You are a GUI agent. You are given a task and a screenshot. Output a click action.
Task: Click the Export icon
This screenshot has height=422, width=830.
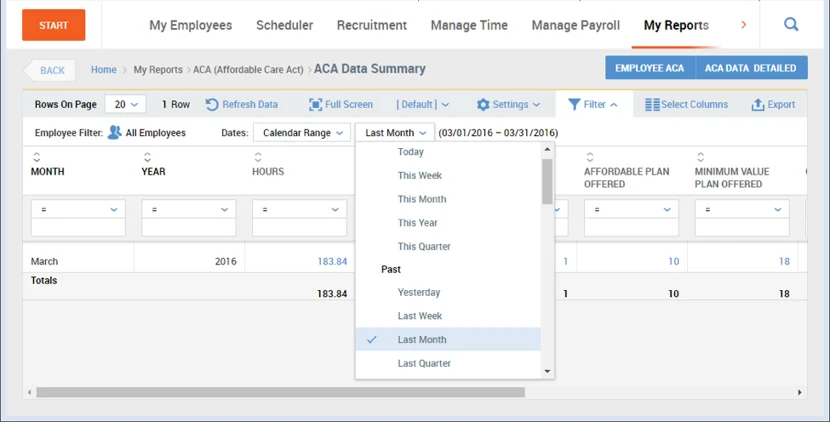(758, 105)
